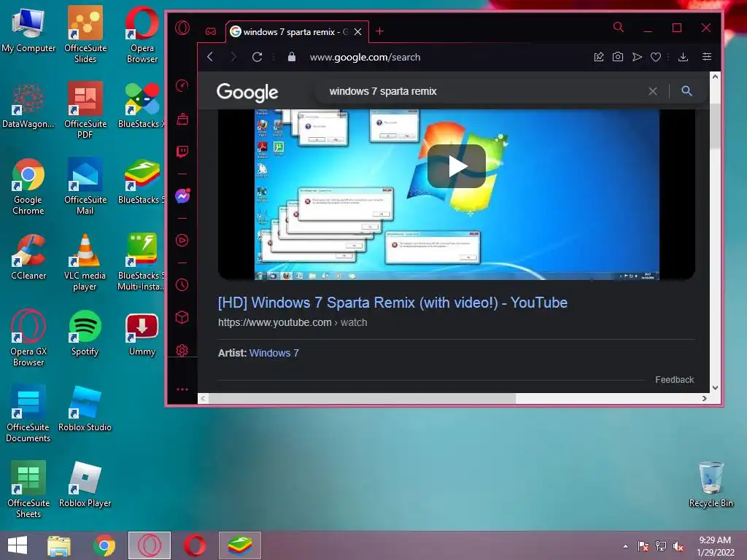Select Opera GX Browser desktop shortcut

pyautogui.click(x=28, y=338)
